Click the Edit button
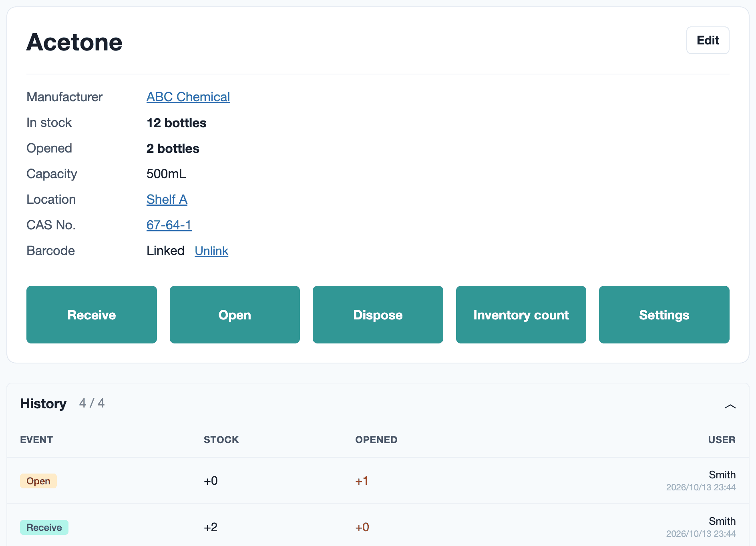756x546 pixels. click(x=708, y=40)
